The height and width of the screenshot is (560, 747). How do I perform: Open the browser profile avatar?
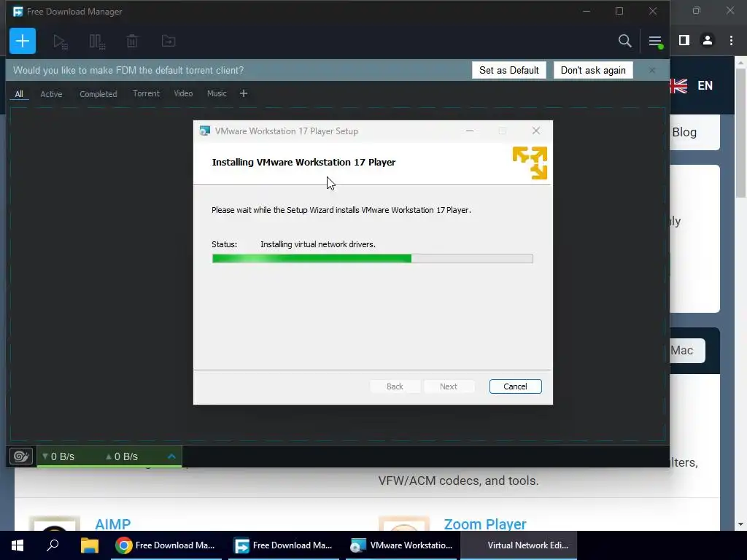pyautogui.click(x=708, y=41)
